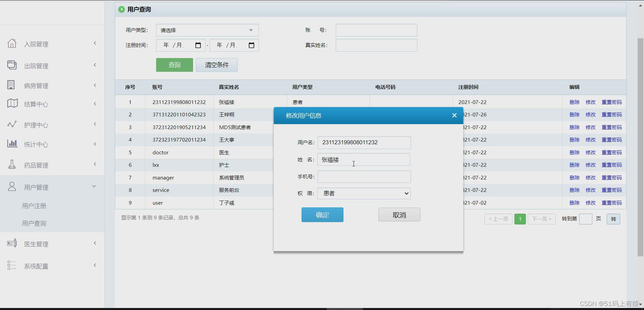The width and height of the screenshot is (644, 310).
Task: Focus the dialog 手机号 input field
Action: (364, 177)
